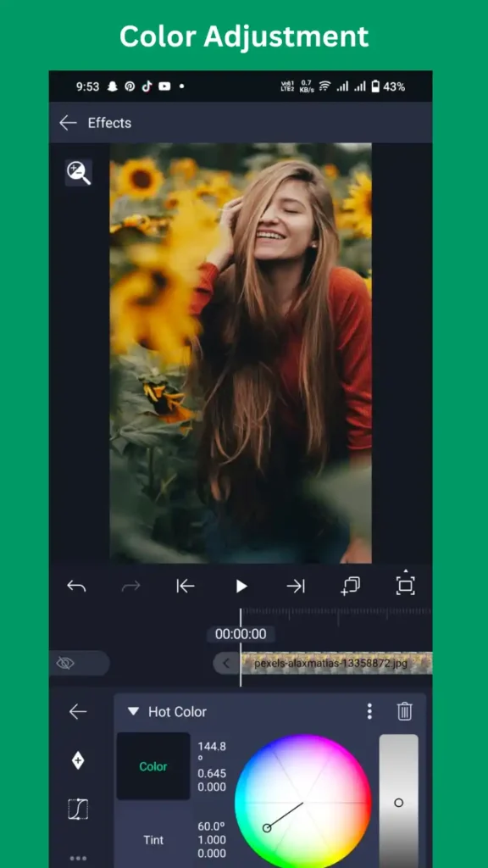Screen dimensions: 488x868
Task: Collapse the Hot Color effect section
Action: click(x=133, y=711)
